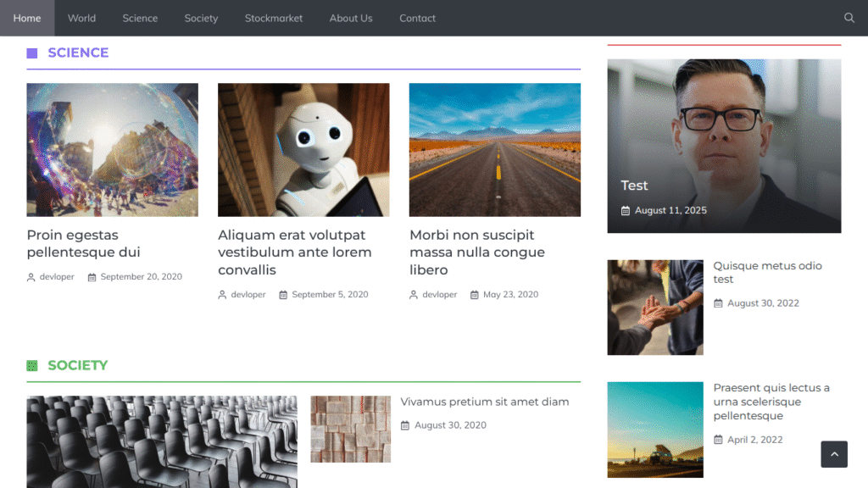Open the Contact menu item
This screenshot has height=488, width=868.
(x=417, y=18)
